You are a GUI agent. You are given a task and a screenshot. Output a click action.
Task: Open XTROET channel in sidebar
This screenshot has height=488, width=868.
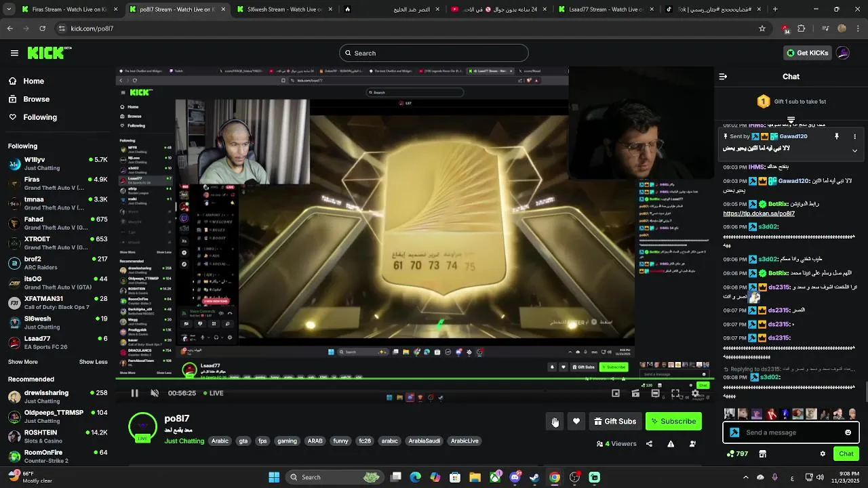58,243
